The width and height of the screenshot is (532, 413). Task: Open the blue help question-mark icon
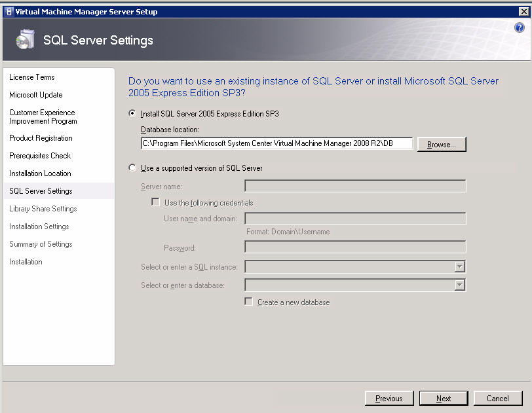point(519,27)
